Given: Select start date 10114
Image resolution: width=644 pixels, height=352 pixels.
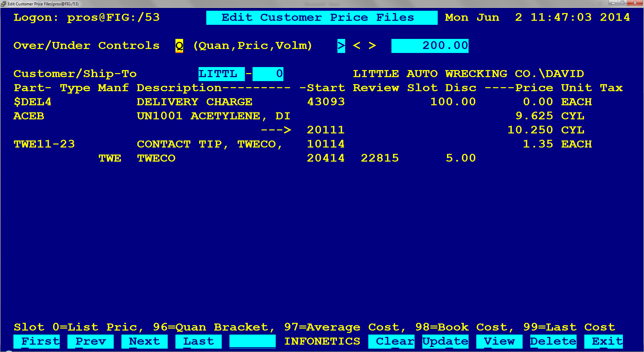Looking at the screenshot, I should coord(326,144).
